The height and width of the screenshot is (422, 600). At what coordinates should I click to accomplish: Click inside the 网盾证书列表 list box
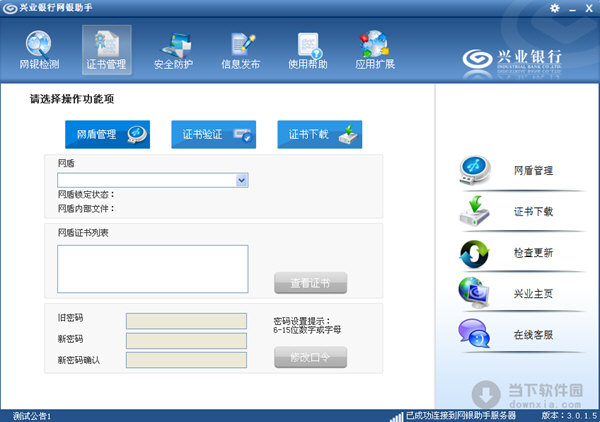[153, 269]
